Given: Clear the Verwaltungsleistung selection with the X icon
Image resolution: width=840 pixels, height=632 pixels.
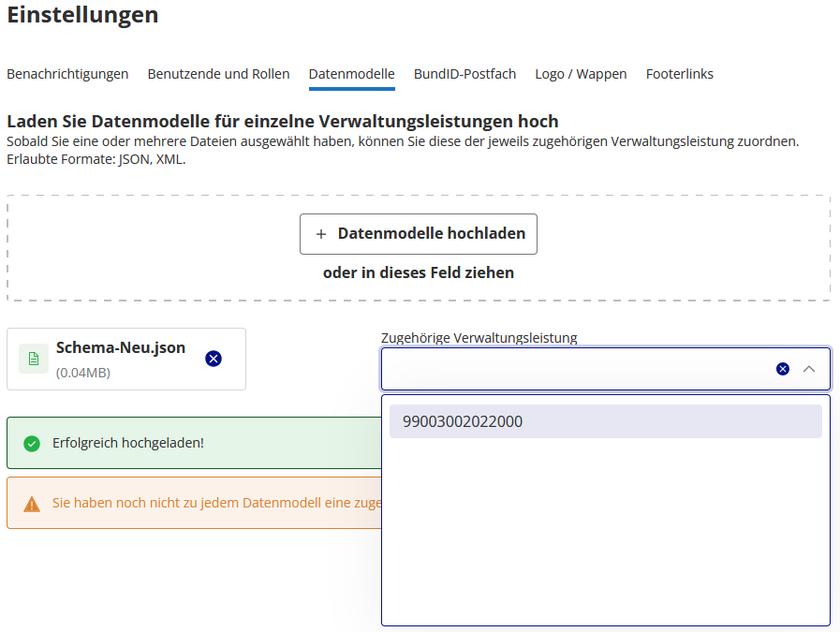Looking at the screenshot, I should pos(782,369).
